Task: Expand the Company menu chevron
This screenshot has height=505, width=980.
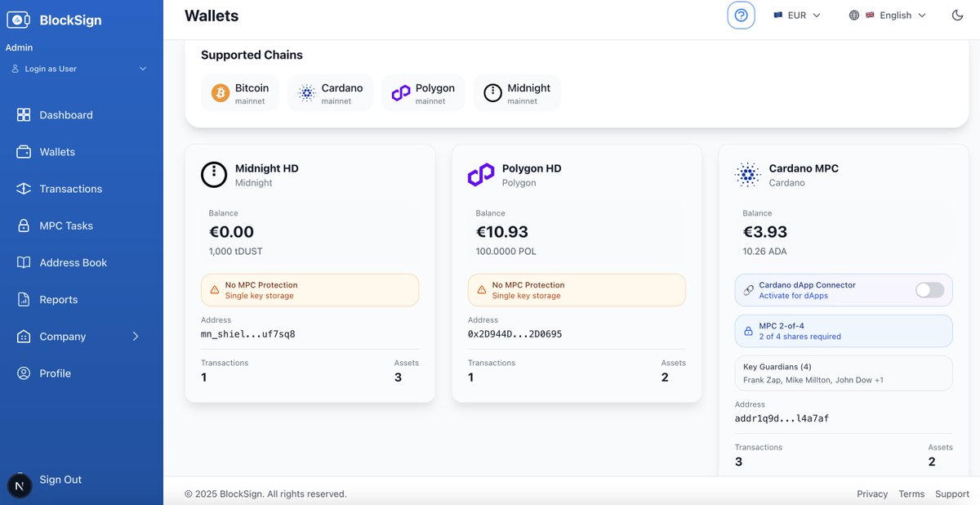Action: point(136,337)
